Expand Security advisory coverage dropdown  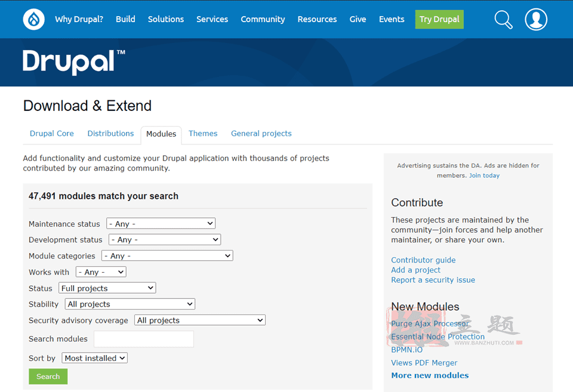(200, 320)
